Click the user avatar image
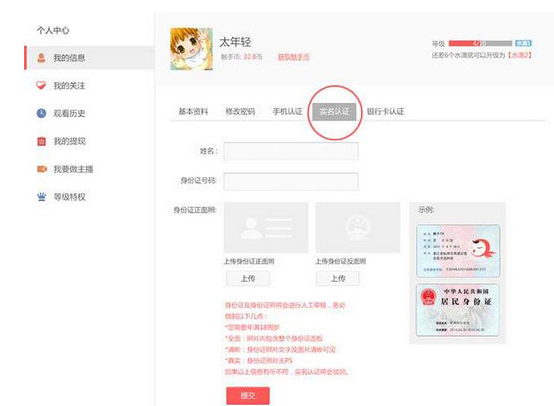This screenshot has height=406, width=554. tap(191, 49)
